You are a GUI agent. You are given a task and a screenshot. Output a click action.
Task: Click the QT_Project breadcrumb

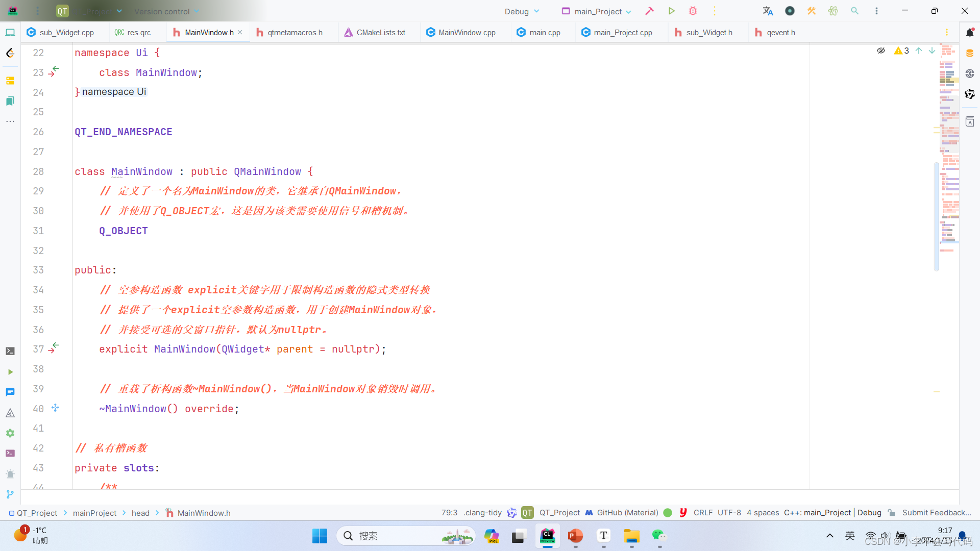pyautogui.click(x=33, y=513)
